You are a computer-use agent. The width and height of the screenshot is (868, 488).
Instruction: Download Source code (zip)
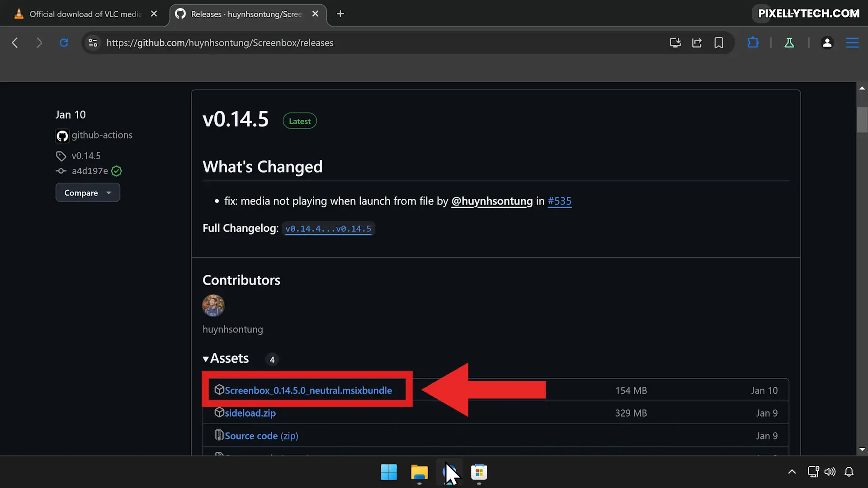point(261,436)
